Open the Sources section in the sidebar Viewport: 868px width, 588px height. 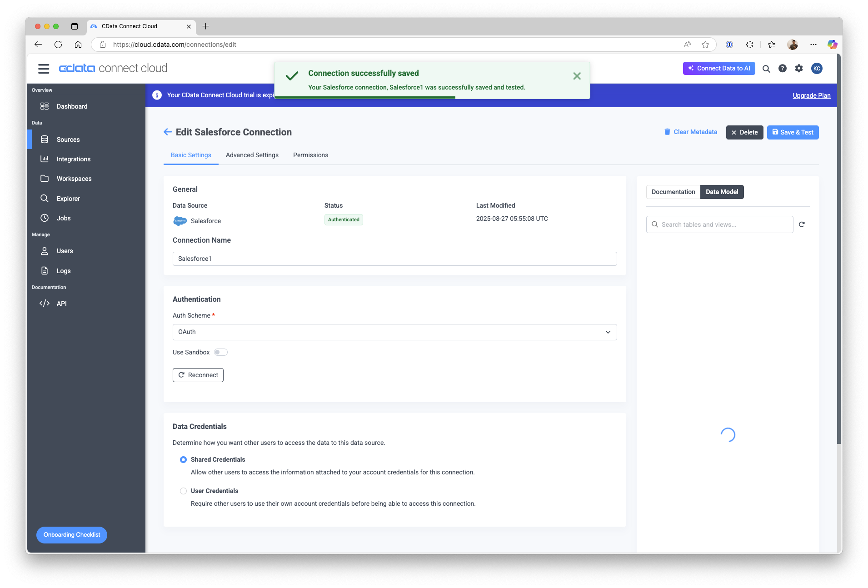coord(68,140)
